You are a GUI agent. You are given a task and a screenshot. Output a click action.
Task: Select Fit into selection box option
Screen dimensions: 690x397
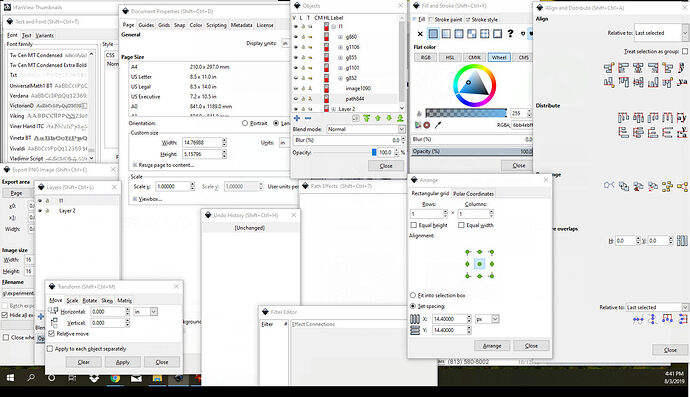[x=413, y=295]
